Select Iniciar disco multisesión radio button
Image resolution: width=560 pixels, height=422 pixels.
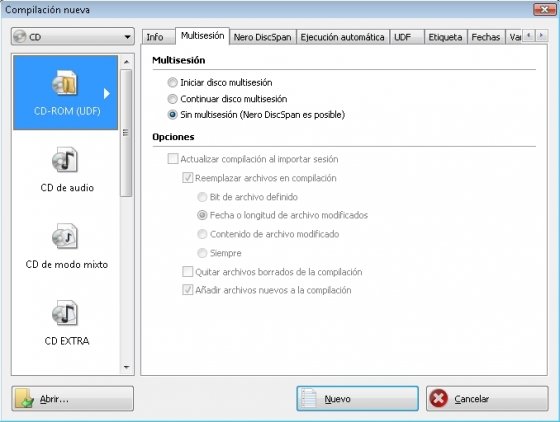pos(172,82)
